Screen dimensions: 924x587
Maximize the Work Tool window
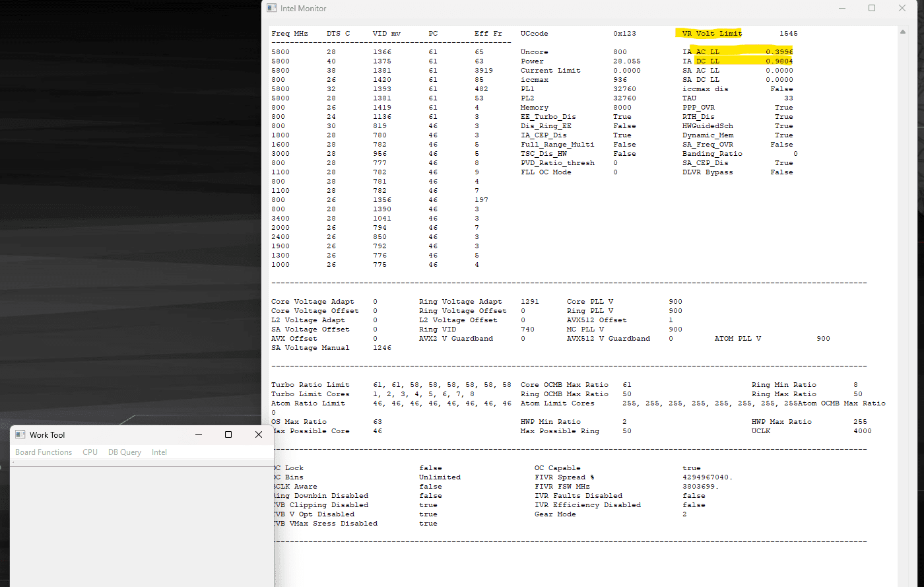(228, 434)
